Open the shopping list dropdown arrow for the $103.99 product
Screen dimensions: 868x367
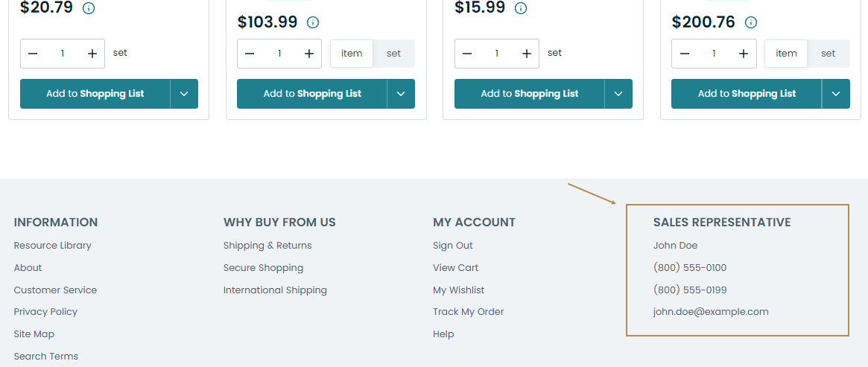pos(401,94)
